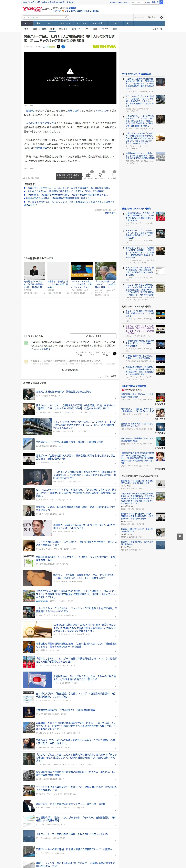Open settings via the gear icon
Screen dimensions: 186x868
click(161, 18)
